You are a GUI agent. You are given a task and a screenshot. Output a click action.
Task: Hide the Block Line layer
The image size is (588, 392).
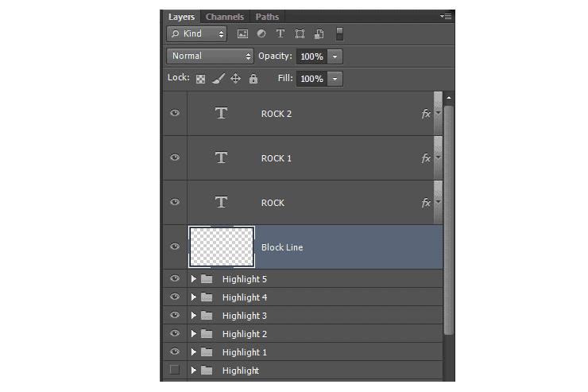point(175,246)
